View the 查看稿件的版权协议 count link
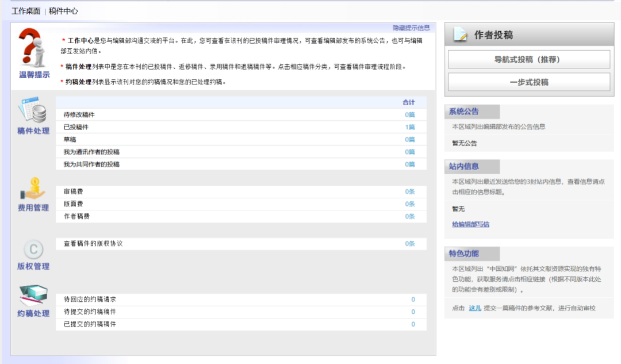621x364 pixels. point(408,243)
